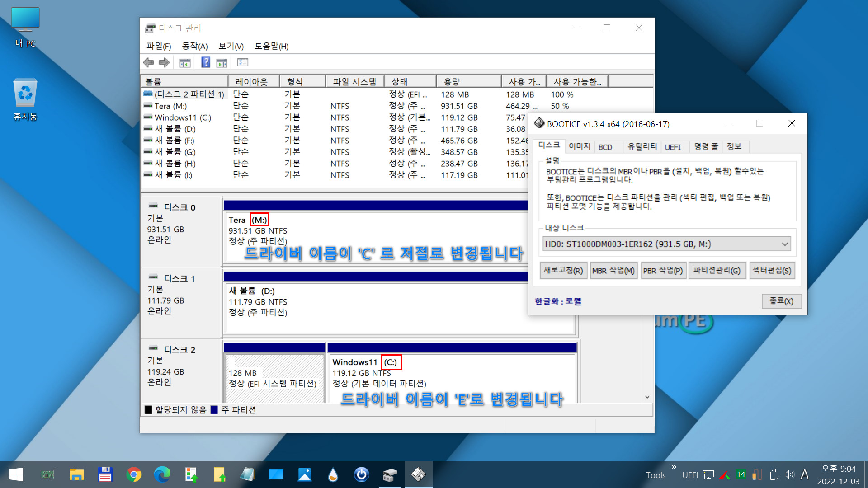The width and height of the screenshot is (868, 488).
Task: Click the USB drive tray icon
Action: coord(774,474)
